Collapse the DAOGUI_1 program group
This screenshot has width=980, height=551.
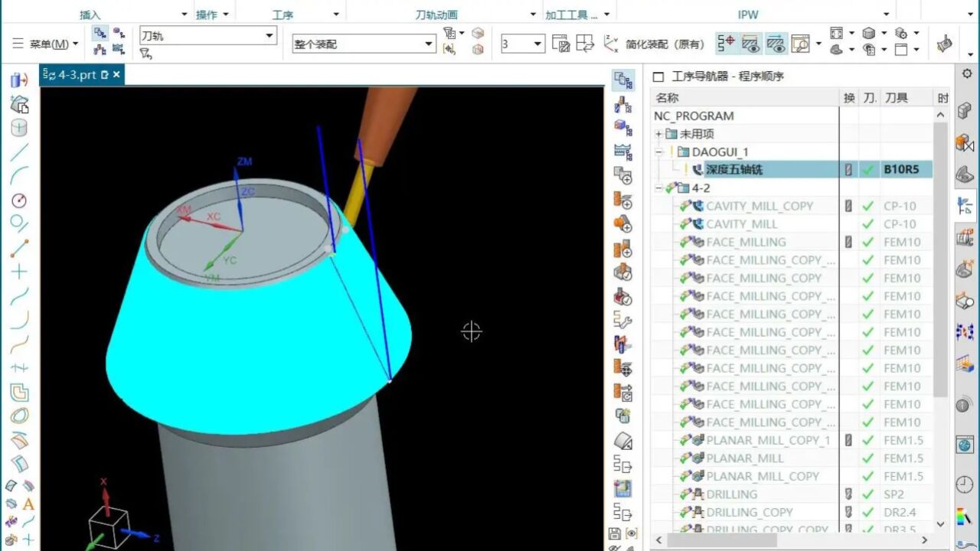(x=658, y=152)
